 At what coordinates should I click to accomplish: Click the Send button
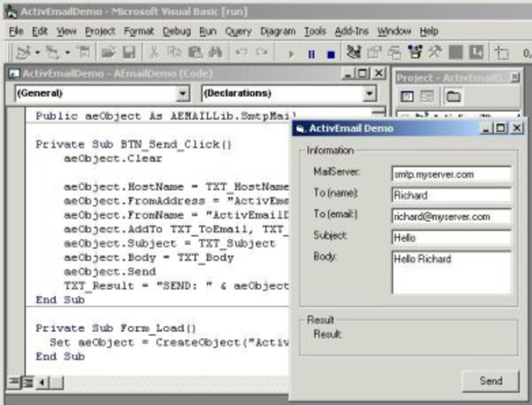coord(490,381)
